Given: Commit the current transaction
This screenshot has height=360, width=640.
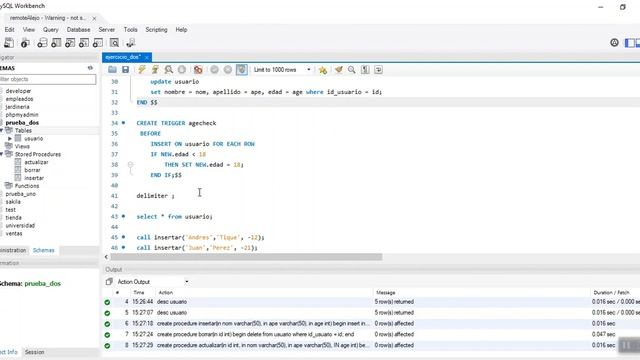Looking at the screenshot, I should pyautogui.click(x=214, y=70).
